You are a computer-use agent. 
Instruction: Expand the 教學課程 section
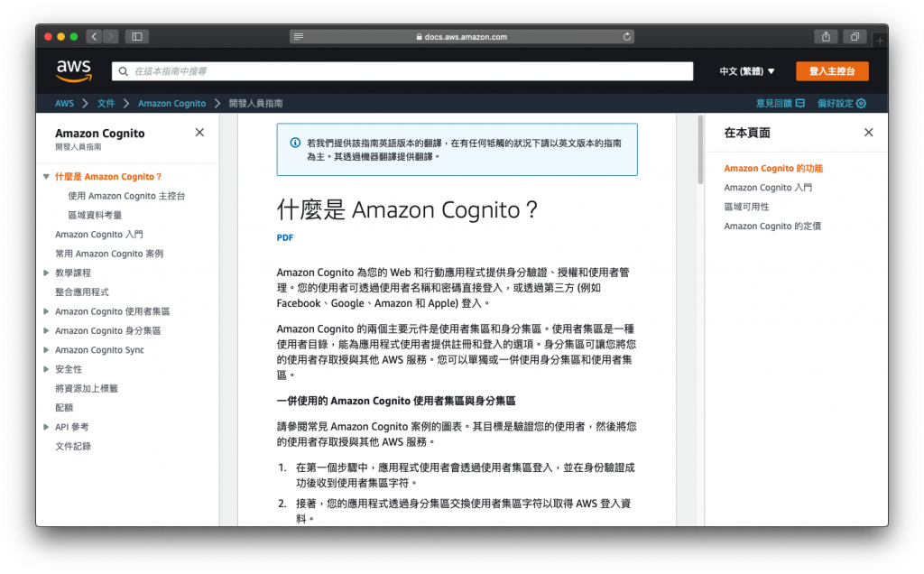[46, 273]
